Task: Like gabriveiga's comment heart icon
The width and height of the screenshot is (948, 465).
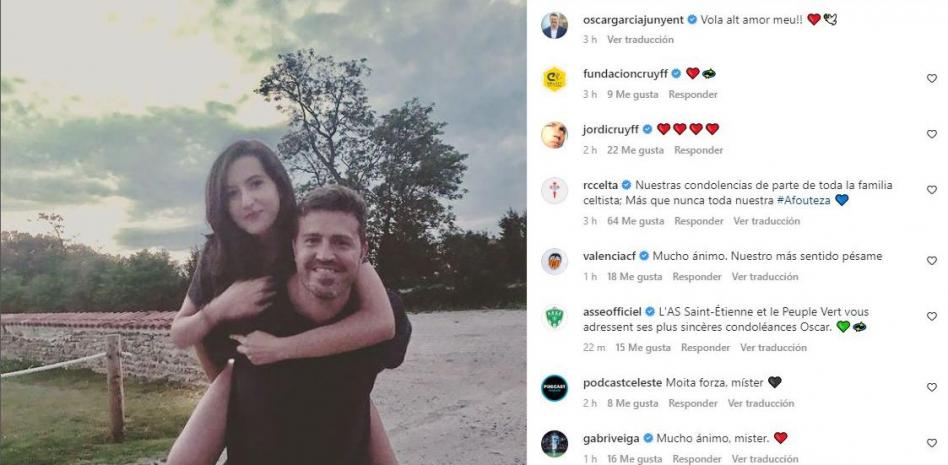Action: pyautogui.click(x=932, y=443)
